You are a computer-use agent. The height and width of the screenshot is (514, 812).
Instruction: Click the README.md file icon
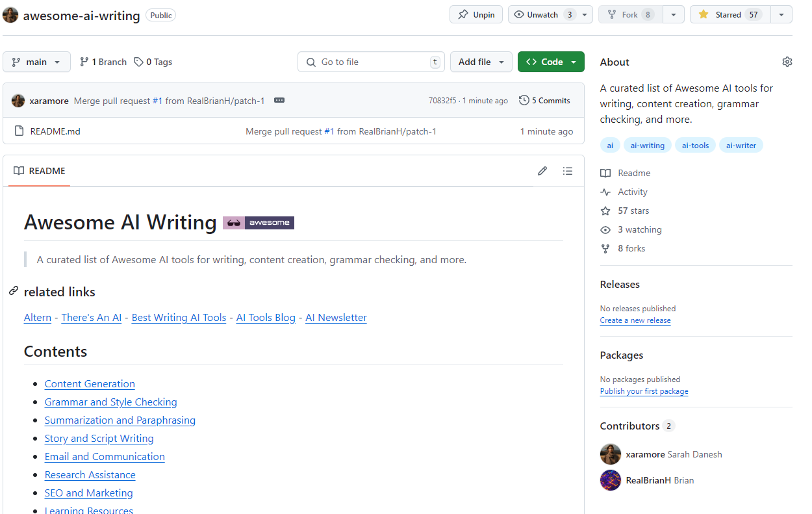[19, 131]
